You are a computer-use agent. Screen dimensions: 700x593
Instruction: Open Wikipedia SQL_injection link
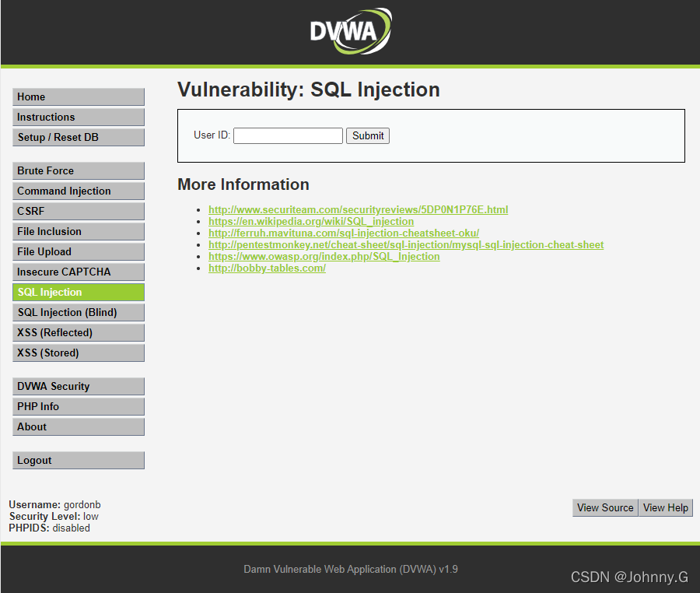pos(311,222)
